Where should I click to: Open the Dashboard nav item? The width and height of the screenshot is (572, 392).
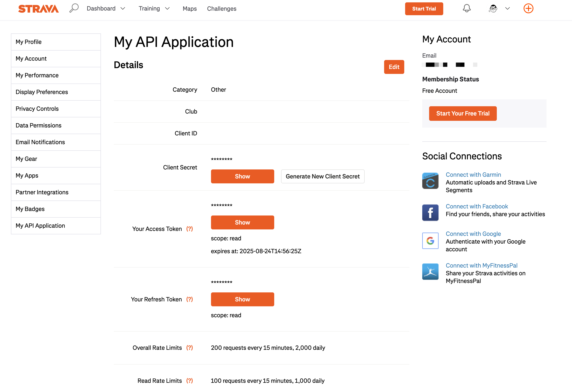(x=101, y=9)
